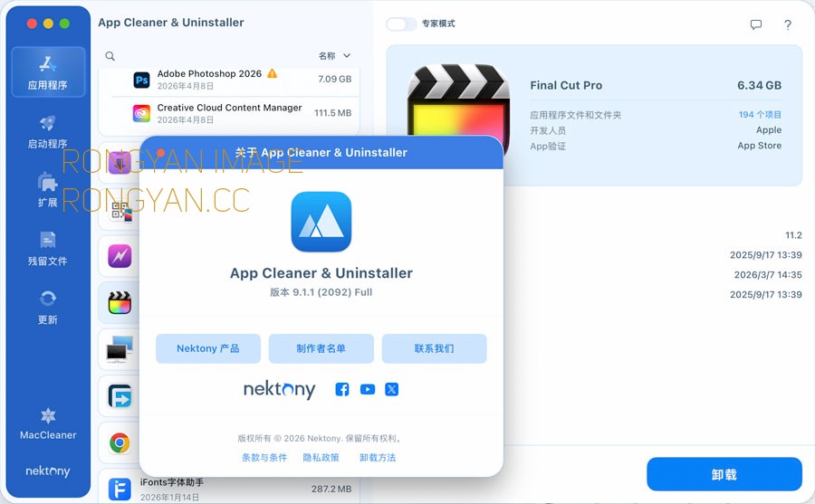Open MacCleaner from the sidebar
This screenshot has height=504, width=815.
[x=48, y=424]
